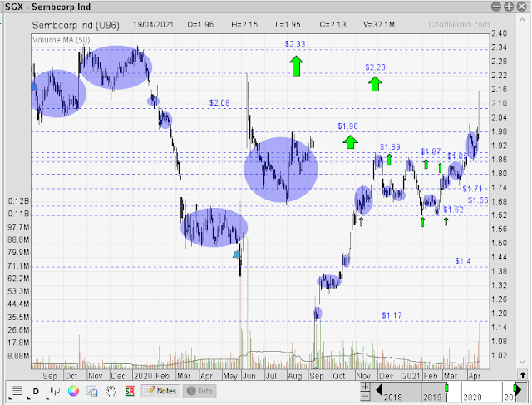Screen dimensions: 532x405
Task: Open the indicator list menu icon
Action: pyautogui.click(x=17, y=391)
